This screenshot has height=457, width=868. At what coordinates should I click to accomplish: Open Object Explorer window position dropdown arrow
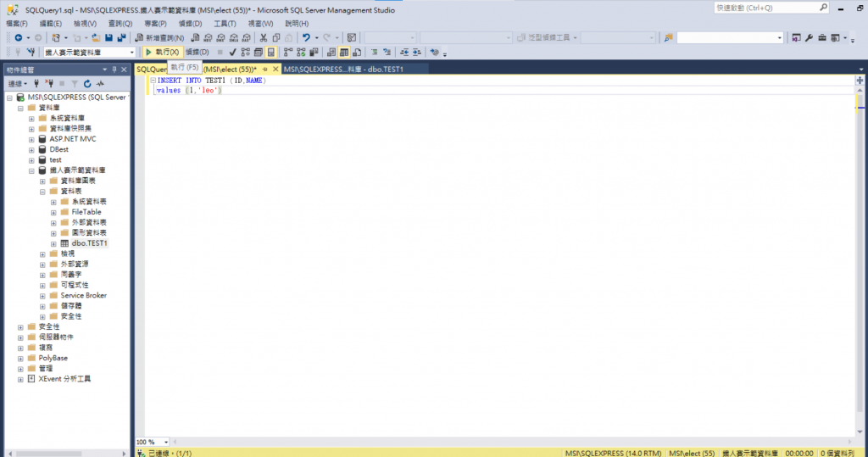(104, 70)
